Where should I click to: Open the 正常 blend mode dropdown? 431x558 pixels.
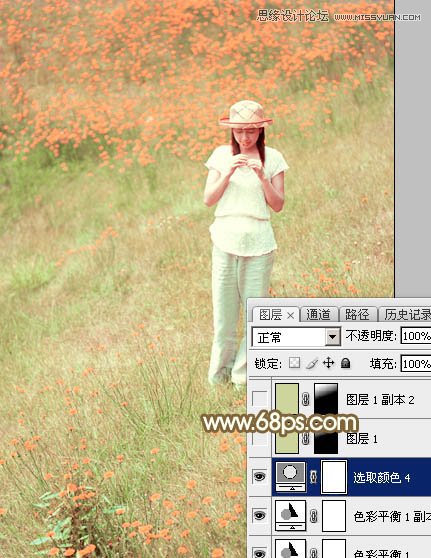(x=296, y=337)
